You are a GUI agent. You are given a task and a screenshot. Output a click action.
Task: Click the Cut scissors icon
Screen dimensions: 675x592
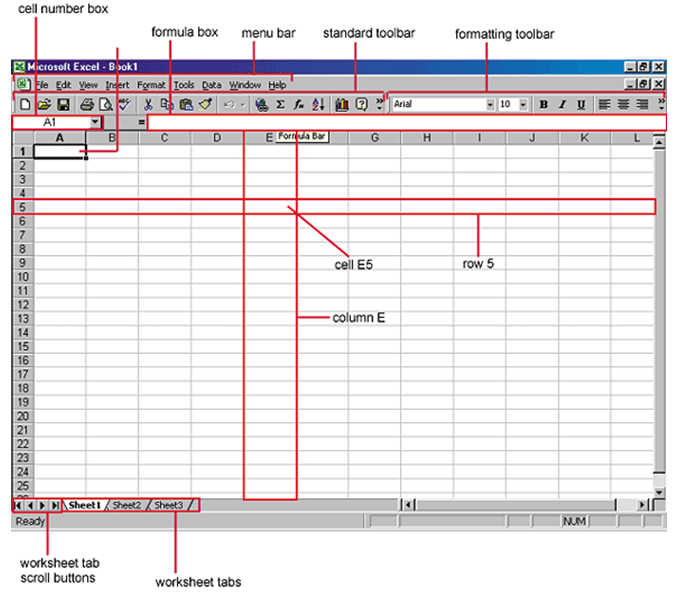click(148, 104)
